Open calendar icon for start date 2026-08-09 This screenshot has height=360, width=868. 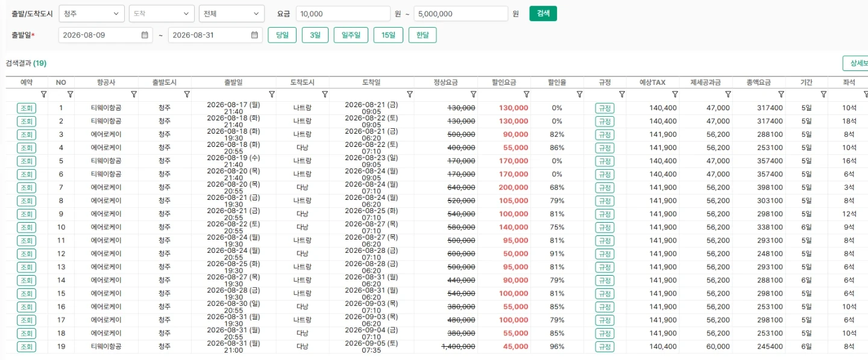point(145,35)
